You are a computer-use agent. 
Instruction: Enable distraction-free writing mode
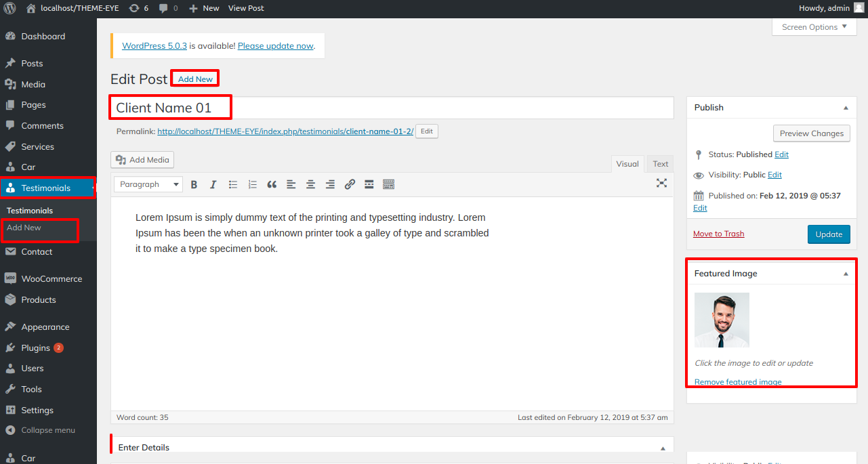point(661,184)
